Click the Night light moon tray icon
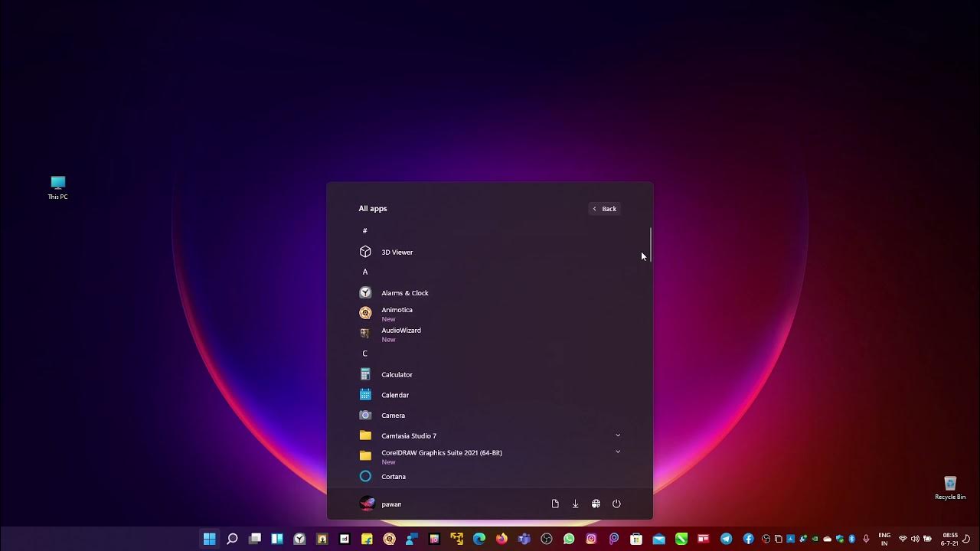Viewport: 980px width, 551px height. point(966,539)
